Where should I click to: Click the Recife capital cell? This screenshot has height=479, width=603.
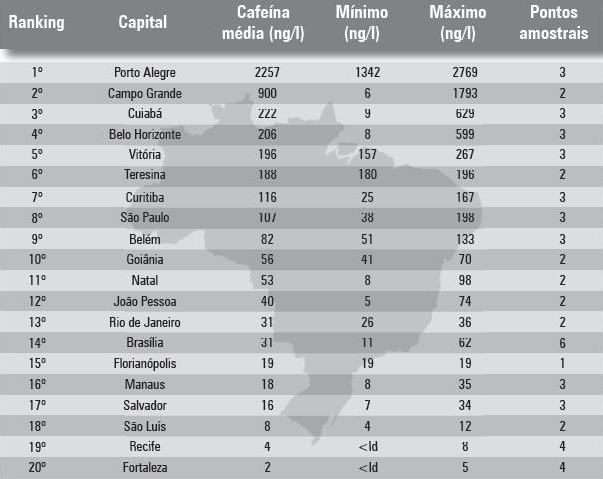[145, 446]
